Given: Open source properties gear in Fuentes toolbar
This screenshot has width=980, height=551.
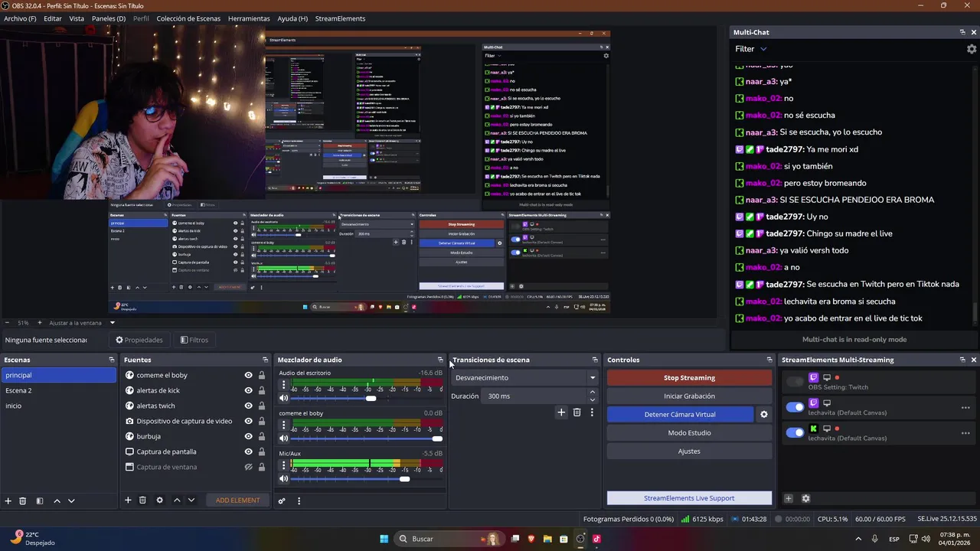Looking at the screenshot, I should (x=159, y=500).
